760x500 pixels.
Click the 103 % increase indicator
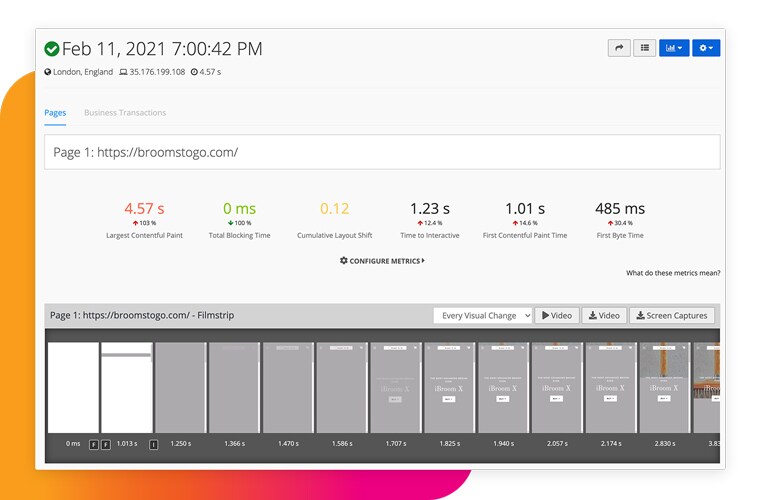(144, 223)
